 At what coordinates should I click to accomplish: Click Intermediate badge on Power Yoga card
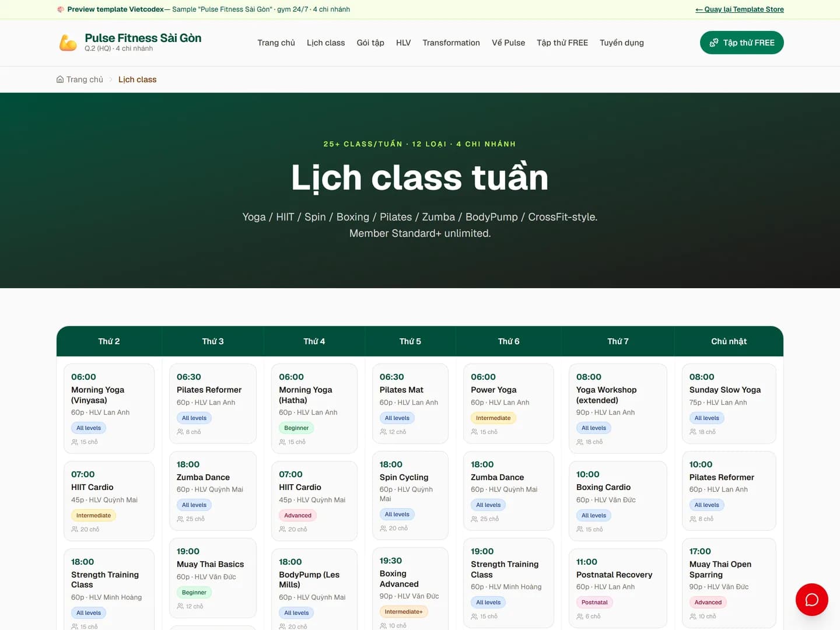(493, 418)
